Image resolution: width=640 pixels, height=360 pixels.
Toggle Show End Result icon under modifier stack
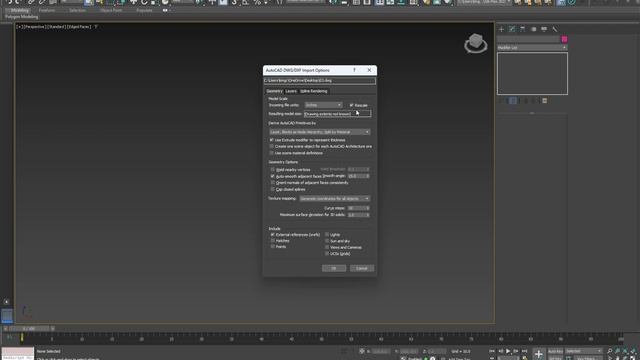513,100
